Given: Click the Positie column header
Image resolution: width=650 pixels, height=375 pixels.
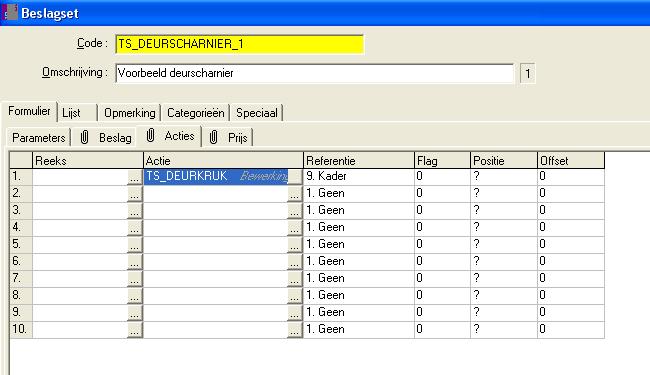Looking at the screenshot, I should (x=504, y=160).
